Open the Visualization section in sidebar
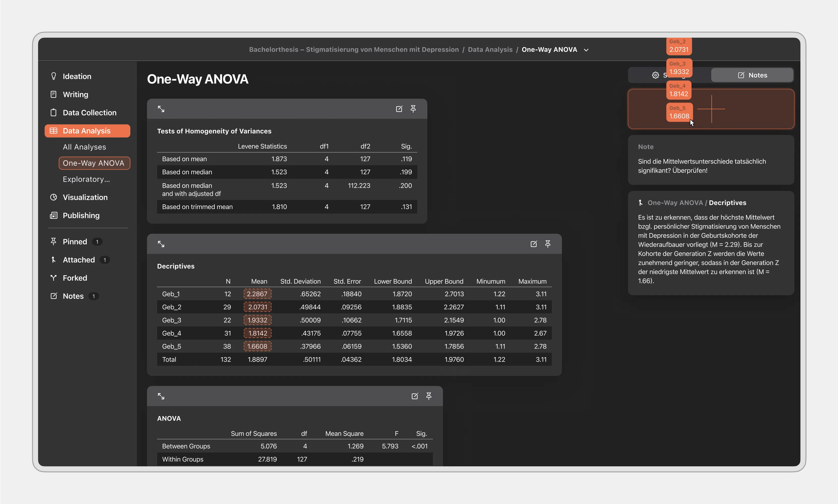 pos(85,197)
